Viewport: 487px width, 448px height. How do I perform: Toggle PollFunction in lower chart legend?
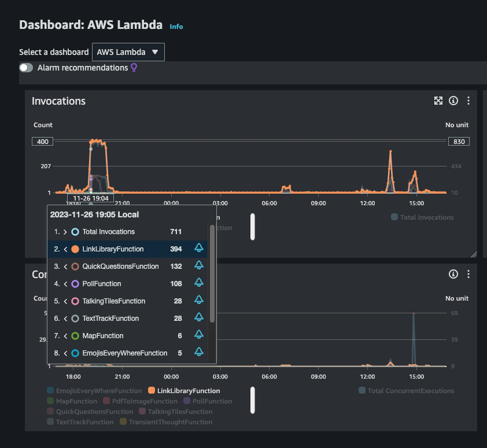pyautogui.click(x=208, y=401)
